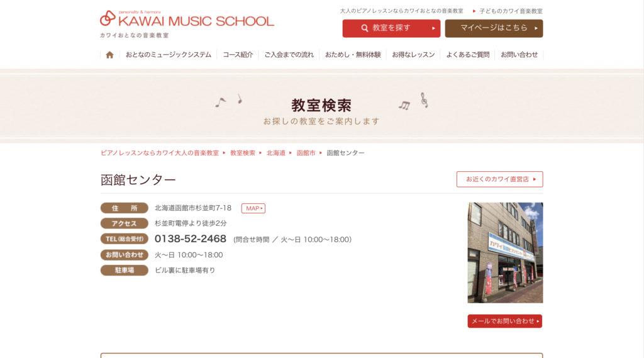The width and height of the screenshot is (644, 358).
Task: Click the 住所 label badge
Action: (x=125, y=208)
